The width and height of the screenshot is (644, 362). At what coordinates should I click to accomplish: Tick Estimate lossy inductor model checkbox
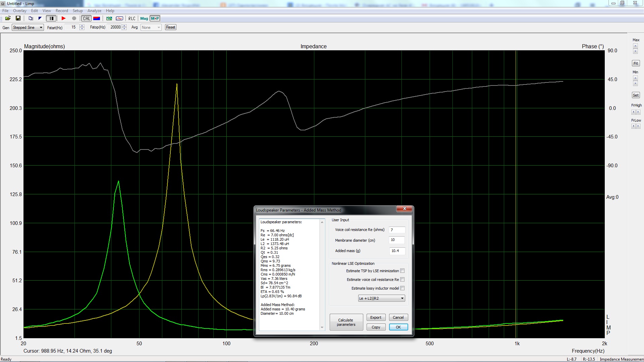point(402,288)
